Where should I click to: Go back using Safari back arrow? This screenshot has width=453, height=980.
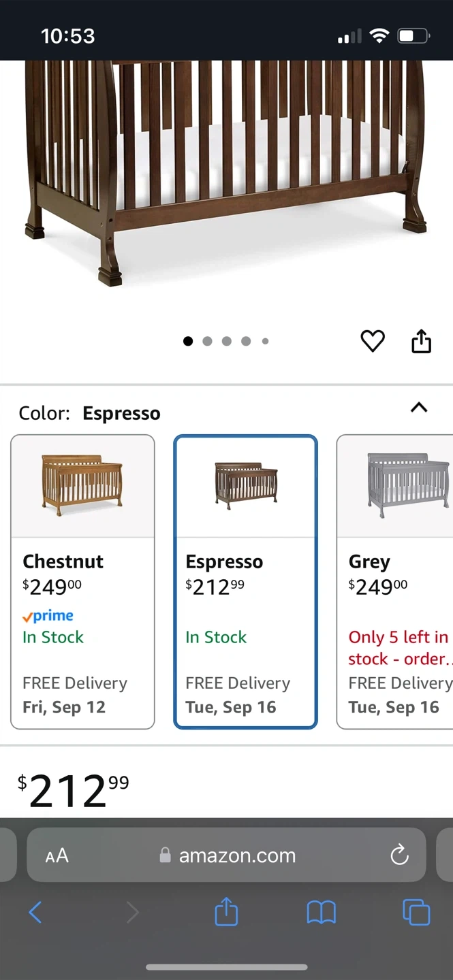pyautogui.click(x=35, y=912)
